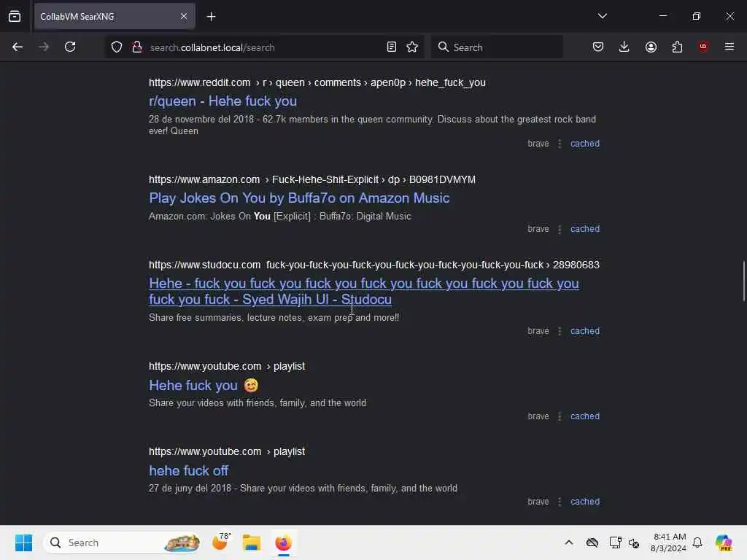Expand options dots beside the Amazon result
Image resolution: width=747 pixels, height=560 pixels.
(560, 229)
